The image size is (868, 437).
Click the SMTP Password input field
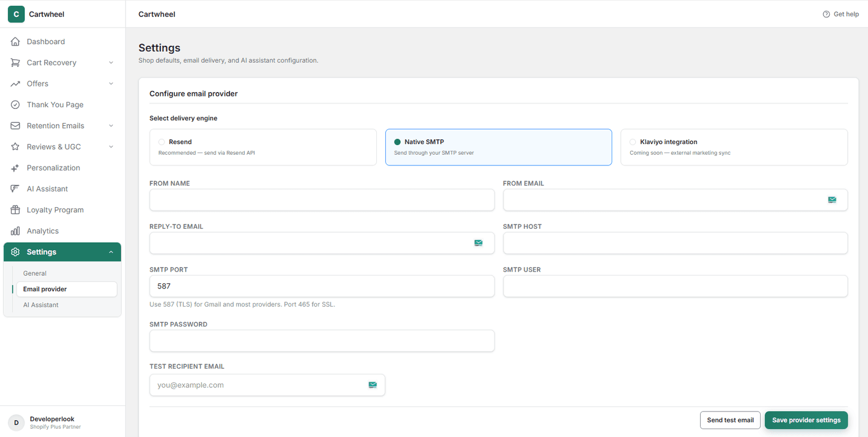pos(322,341)
